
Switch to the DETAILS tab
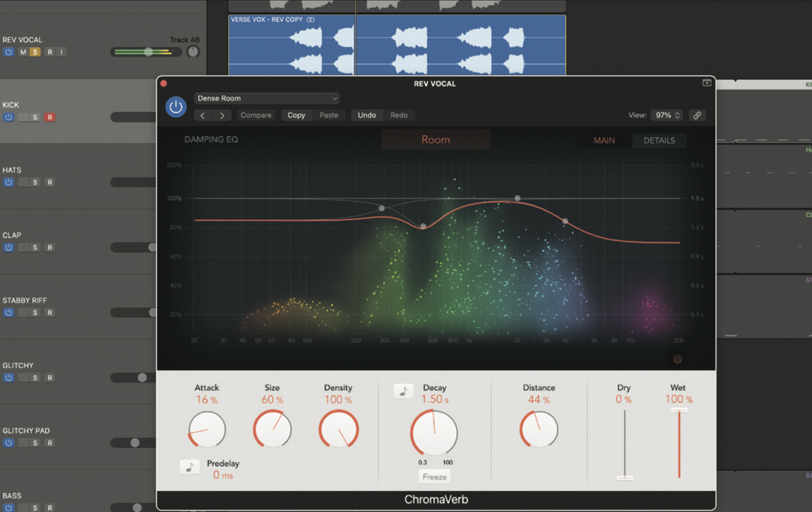pyautogui.click(x=659, y=140)
